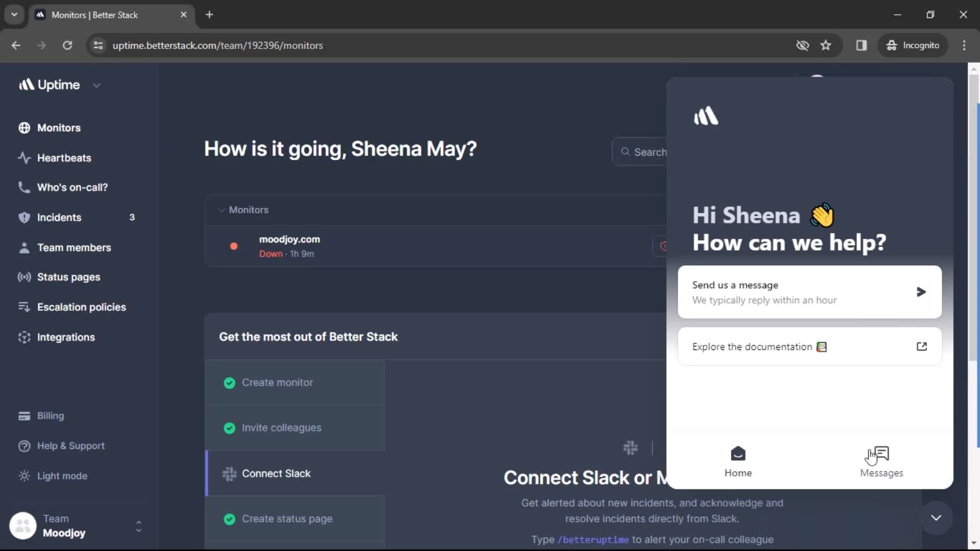Click the phone icon beside Who's on-call

pos(24,187)
